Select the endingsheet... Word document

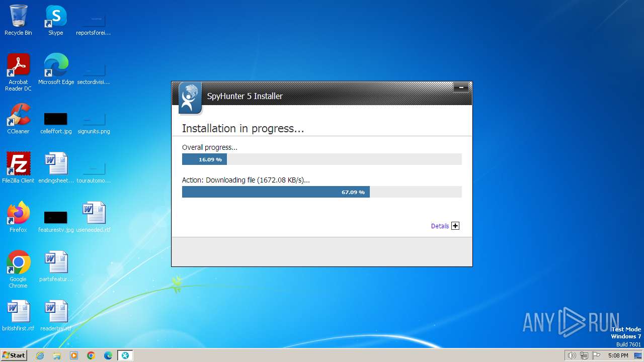pyautogui.click(x=56, y=168)
